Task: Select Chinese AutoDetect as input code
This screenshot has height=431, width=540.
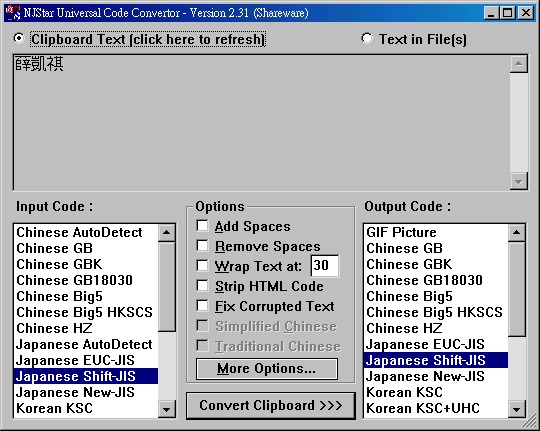Action: click(86, 233)
